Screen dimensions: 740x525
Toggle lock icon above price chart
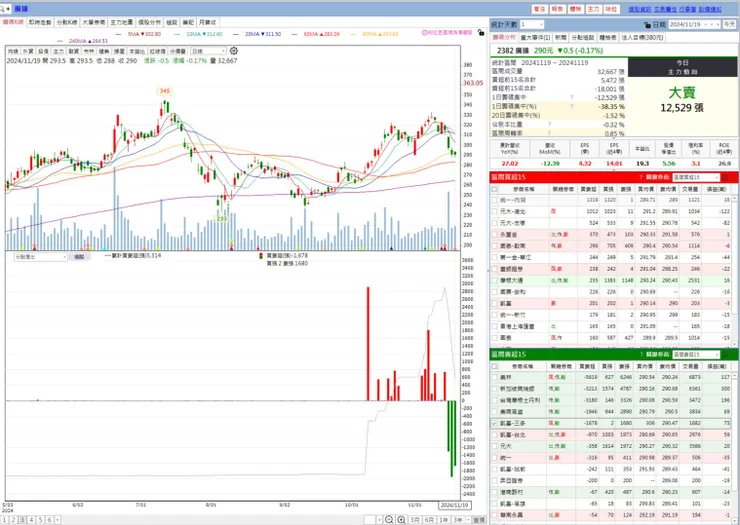point(480,33)
